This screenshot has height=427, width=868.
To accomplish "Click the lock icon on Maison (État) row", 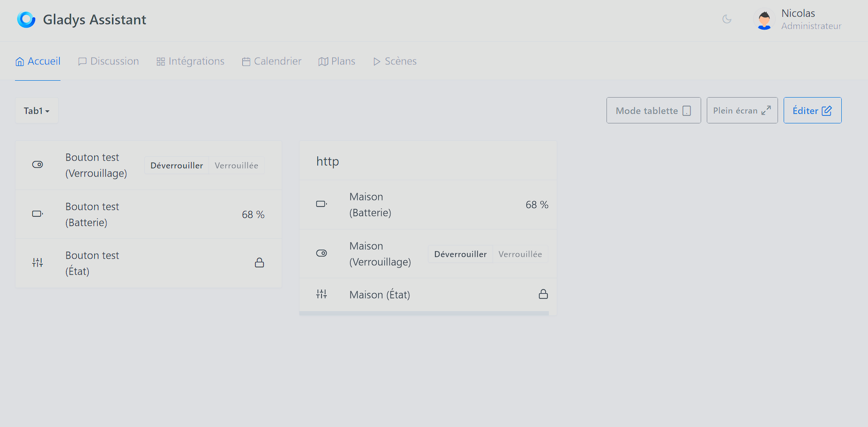I will point(543,294).
